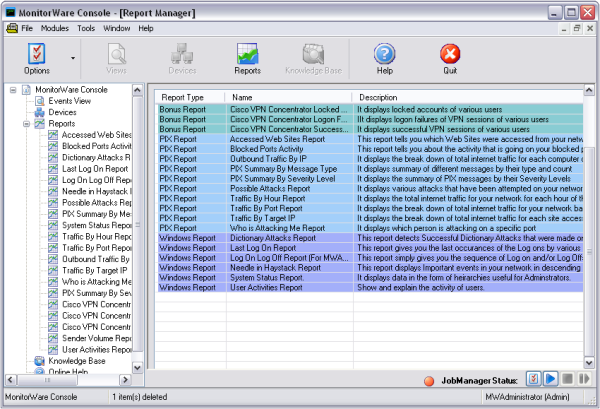
Task: Click the Accessed Web Sites tree icon
Action: [53, 135]
